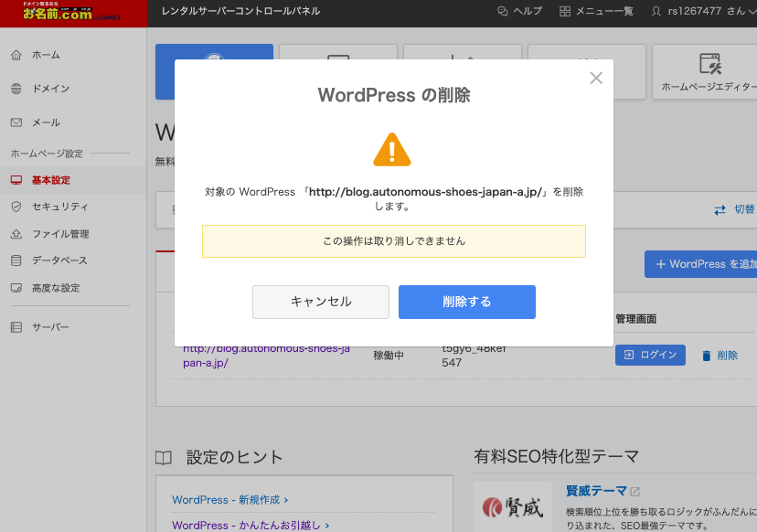
Task: Open データベース in the sidebar
Action: [59, 261]
